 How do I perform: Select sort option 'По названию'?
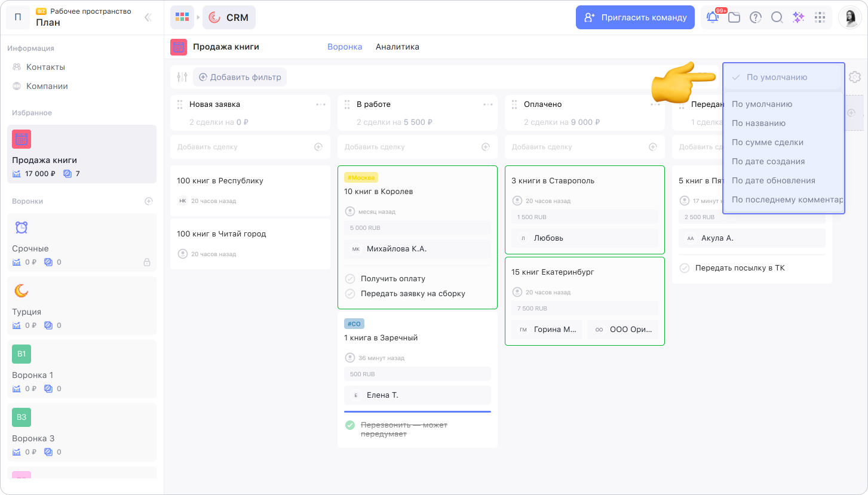tap(759, 123)
